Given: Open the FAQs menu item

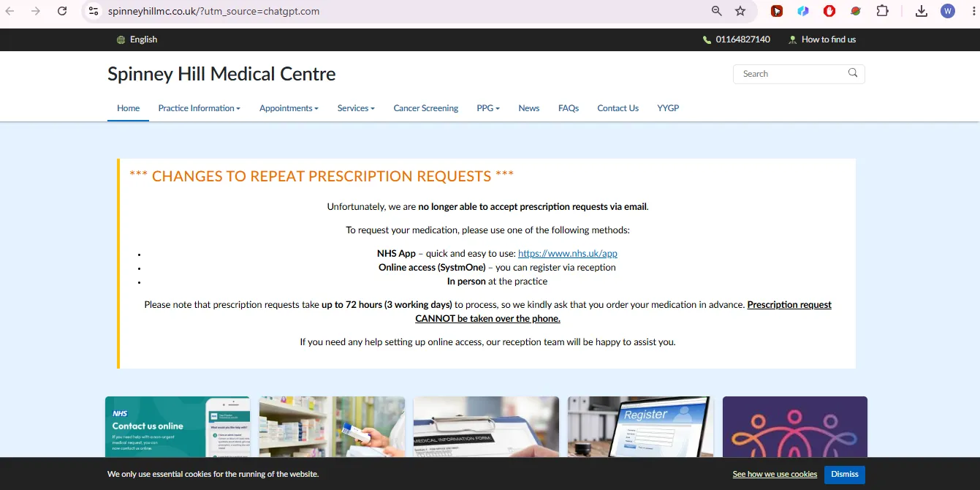Looking at the screenshot, I should [569, 108].
